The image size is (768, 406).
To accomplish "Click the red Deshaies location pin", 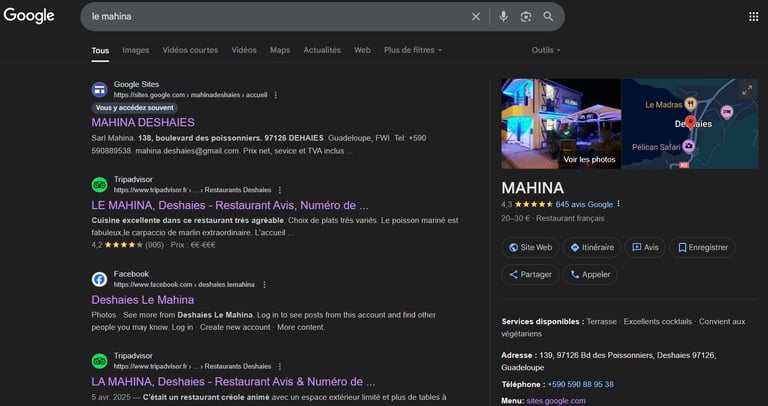I will coord(691,122).
